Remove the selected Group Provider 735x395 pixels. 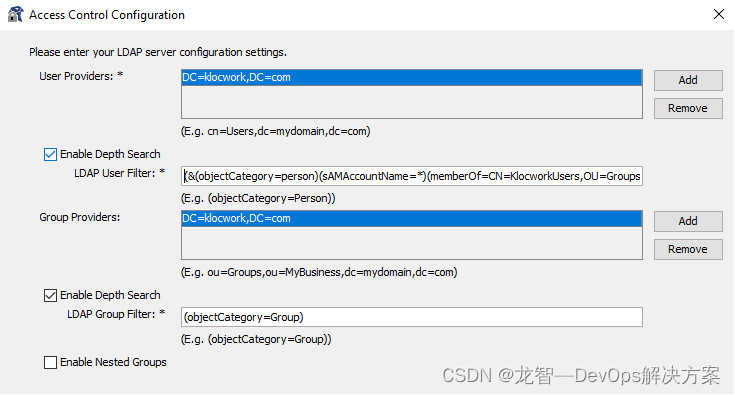(x=688, y=249)
